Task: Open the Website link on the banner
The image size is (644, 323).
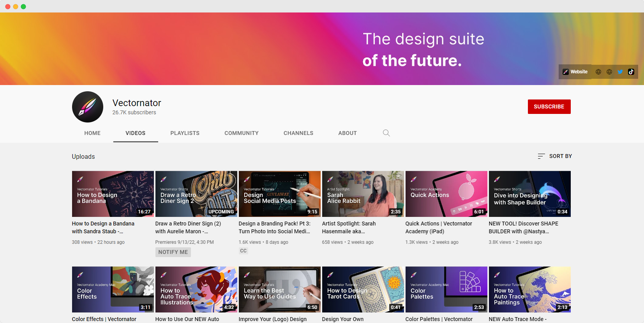Action: click(575, 72)
